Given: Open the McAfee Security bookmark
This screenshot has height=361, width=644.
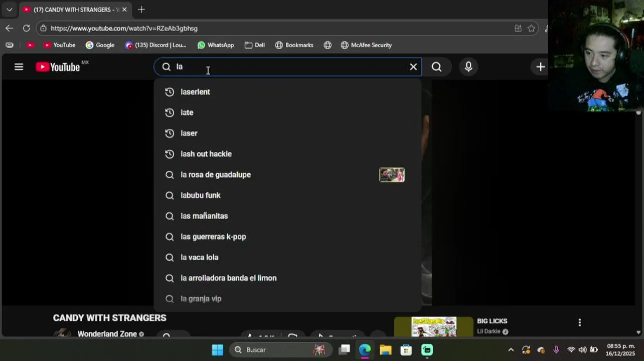Looking at the screenshot, I should click(x=366, y=45).
